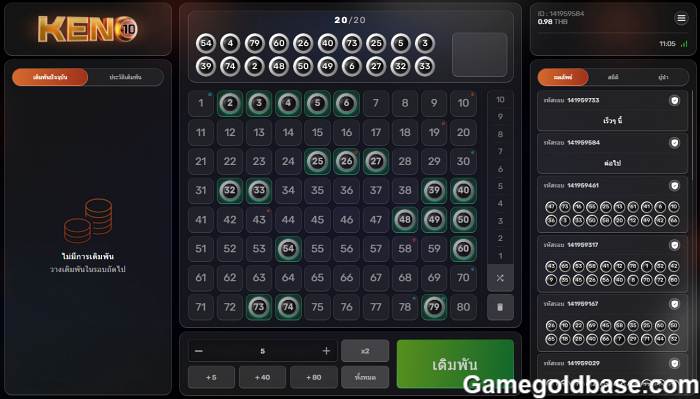
Task: Click highlighted ball 79 on the grid
Action: tap(434, 307)
